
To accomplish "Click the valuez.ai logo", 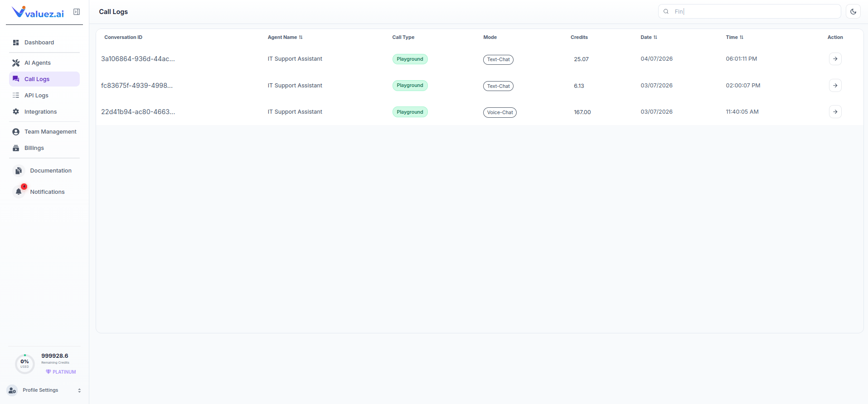I will pyautogui.click(x=38, y=12).
